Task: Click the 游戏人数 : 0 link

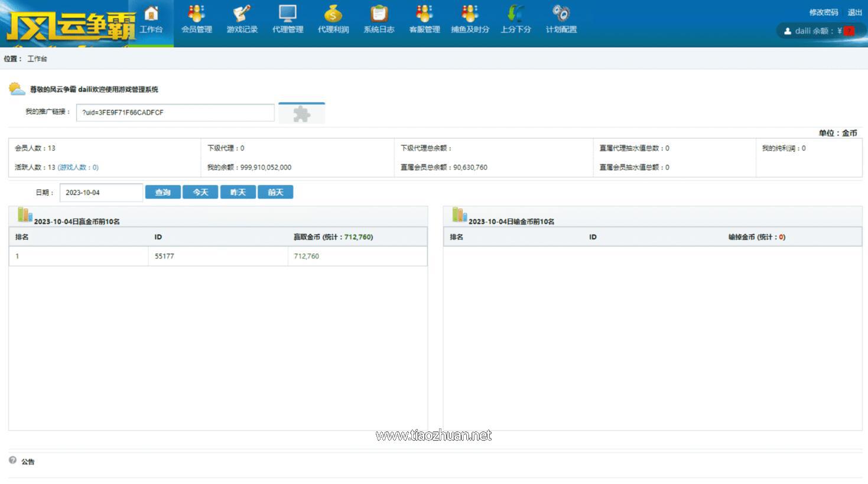Action: click(x=78, y=167)
